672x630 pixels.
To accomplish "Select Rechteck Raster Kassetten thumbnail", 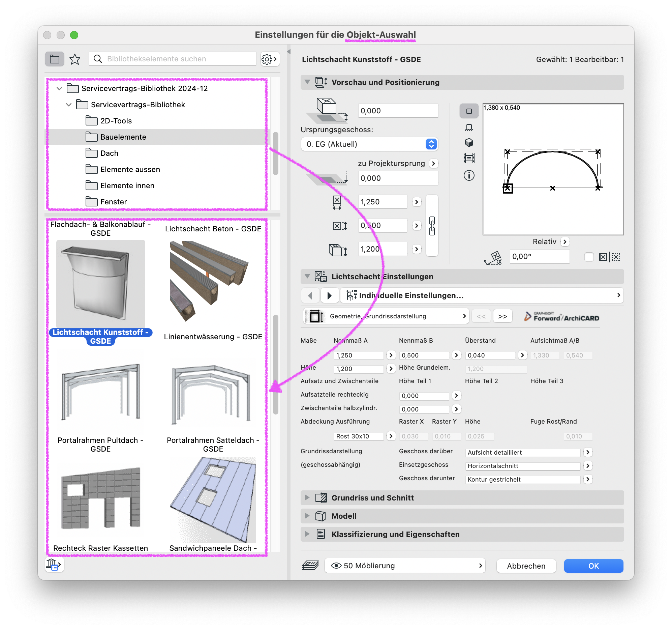I will click(x=101, y=497).
